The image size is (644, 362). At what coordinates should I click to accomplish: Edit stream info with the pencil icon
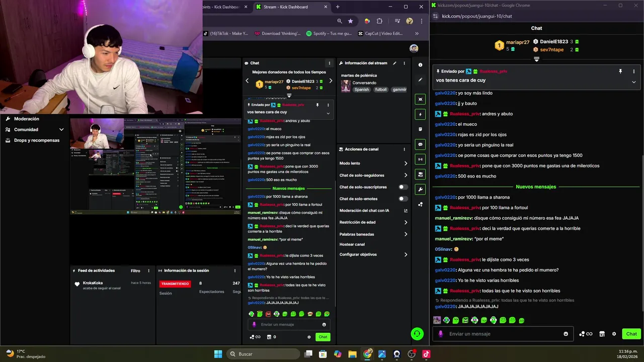coord(394,63)
